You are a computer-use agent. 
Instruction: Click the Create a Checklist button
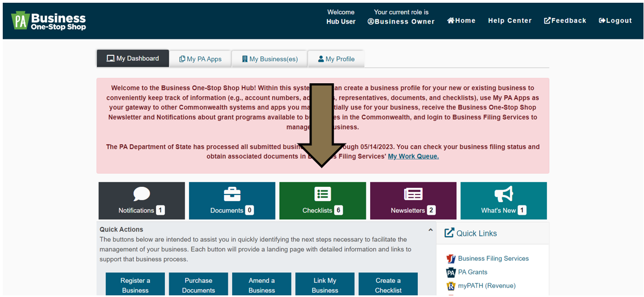[x=388, y=284]
